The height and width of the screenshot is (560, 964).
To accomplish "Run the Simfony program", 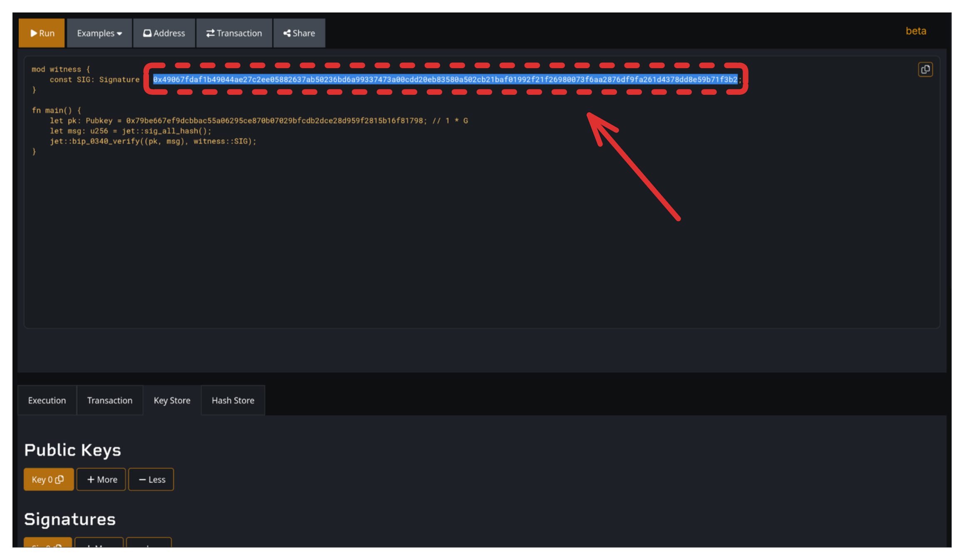I will [42, 33].
